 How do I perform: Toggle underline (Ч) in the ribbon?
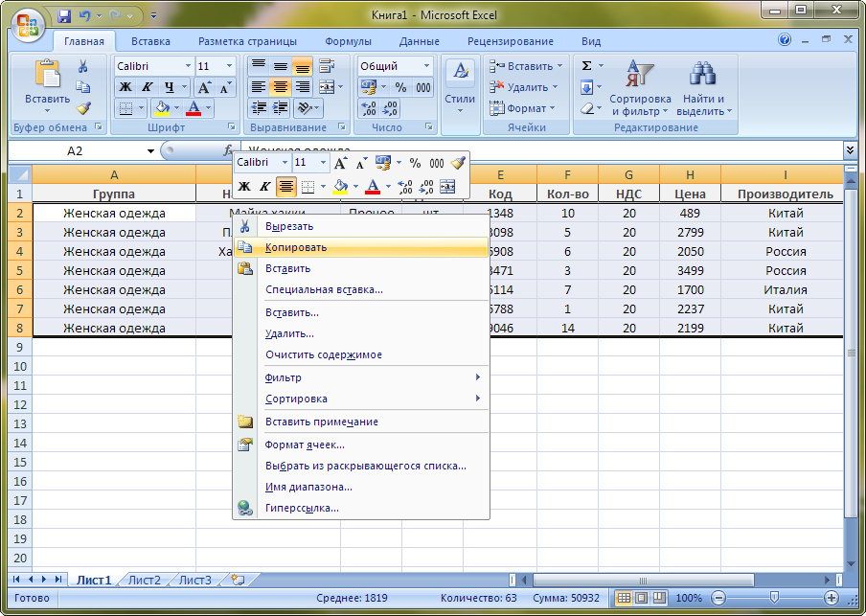pos(170,87)
